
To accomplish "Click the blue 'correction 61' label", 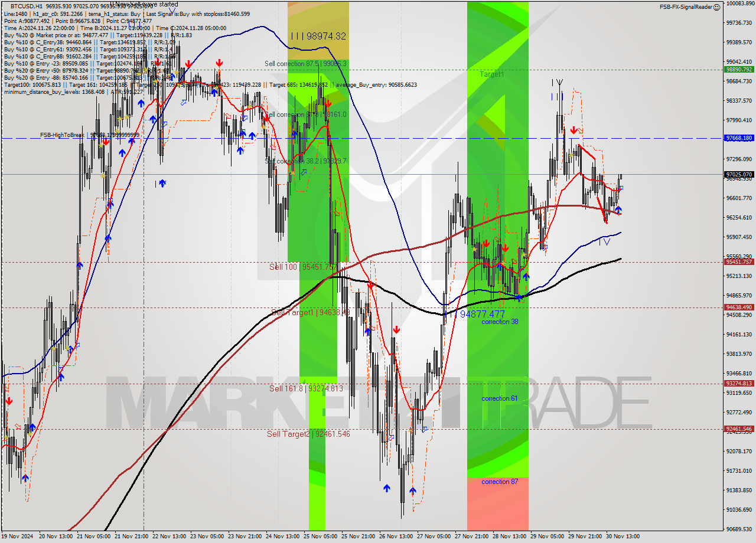I will [x=500, y=398].
